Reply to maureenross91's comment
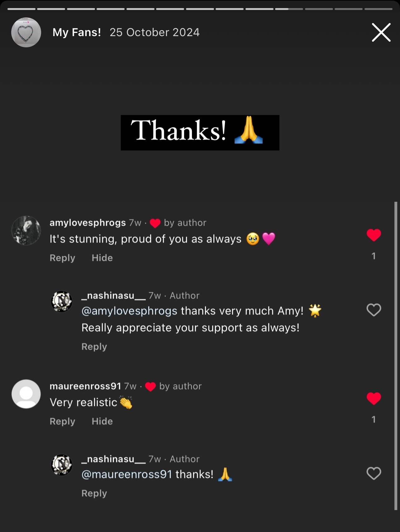Image resolution: width=400 pixels, height=532 pixels. pyautogui.click(x=62, y=421)
